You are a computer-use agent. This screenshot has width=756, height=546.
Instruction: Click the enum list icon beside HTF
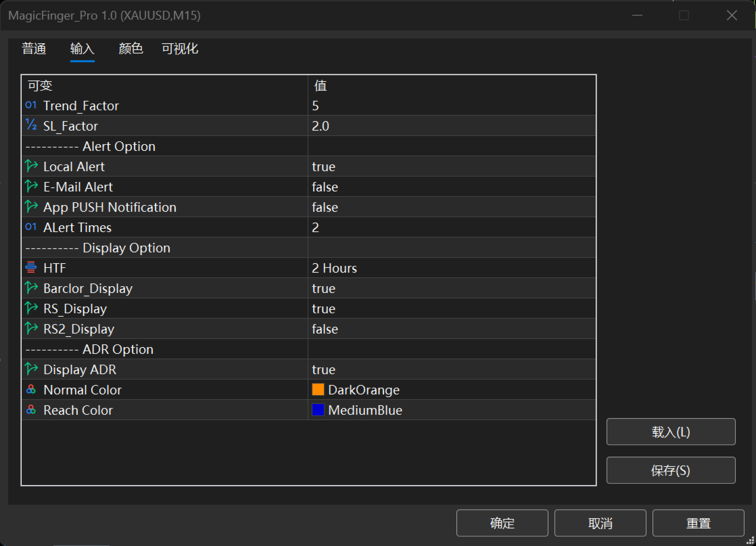(x=31, y=267)
